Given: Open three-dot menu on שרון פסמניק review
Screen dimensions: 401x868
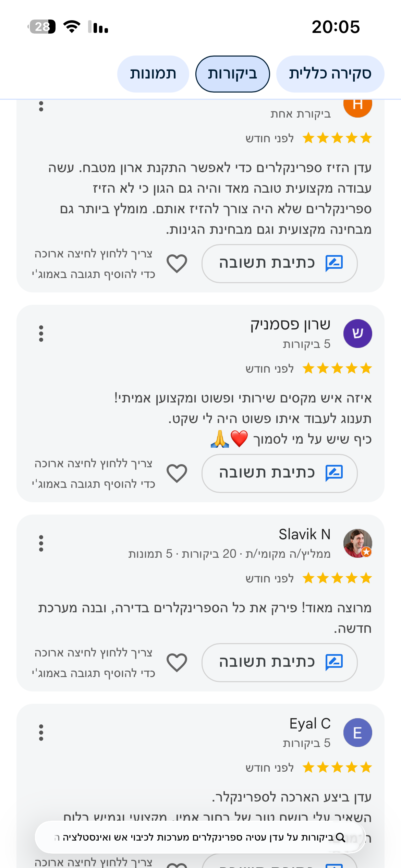Looking at the screenshot, I should tap(41, 334).
